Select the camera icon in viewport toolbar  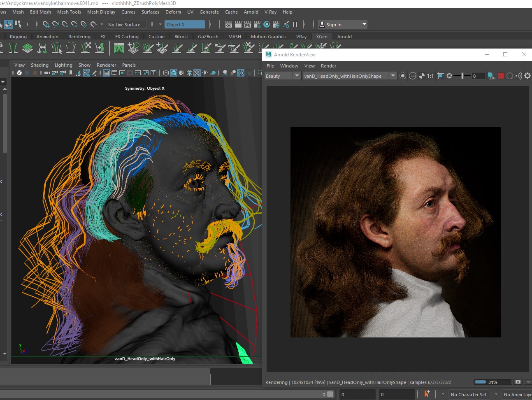[47, 73]
